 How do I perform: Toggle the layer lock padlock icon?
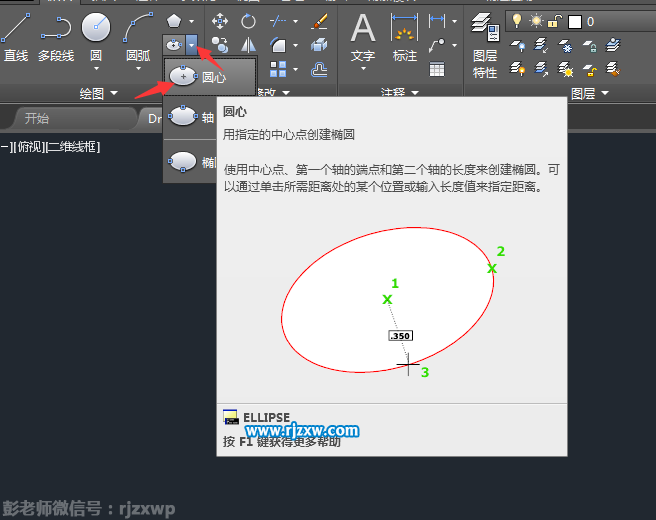click(x=556, y=21)
